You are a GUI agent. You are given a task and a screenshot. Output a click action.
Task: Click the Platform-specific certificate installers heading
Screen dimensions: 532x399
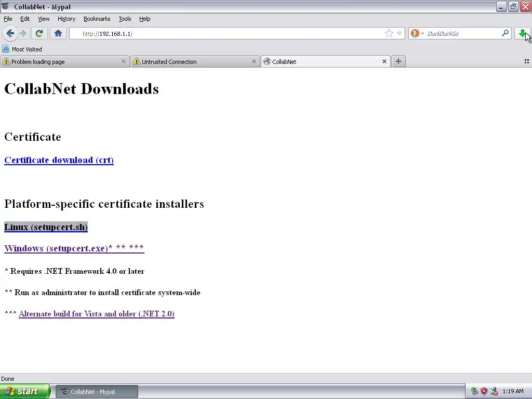pyautogui.click(x=104, y=204)
